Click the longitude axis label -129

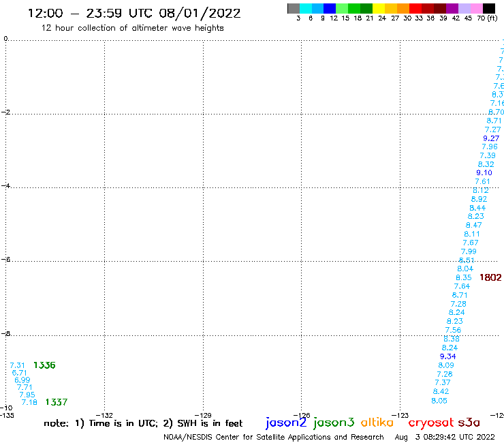203,415
